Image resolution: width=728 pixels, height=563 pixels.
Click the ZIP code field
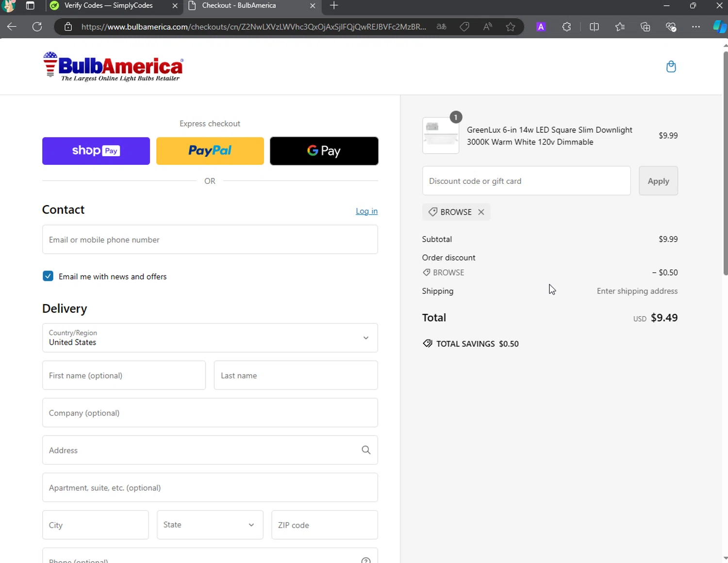point(324,525)
